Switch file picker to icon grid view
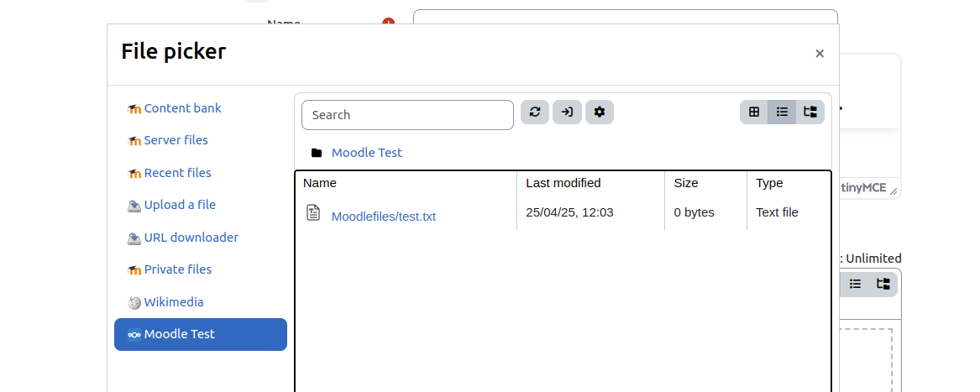Viewport: 980px width, 392px height. point(754,112)
